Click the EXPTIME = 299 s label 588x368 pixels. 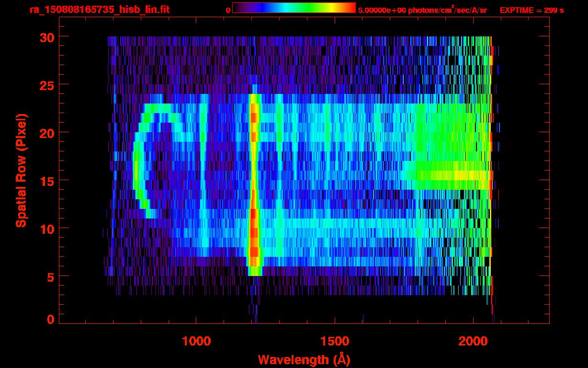[531, 10]
